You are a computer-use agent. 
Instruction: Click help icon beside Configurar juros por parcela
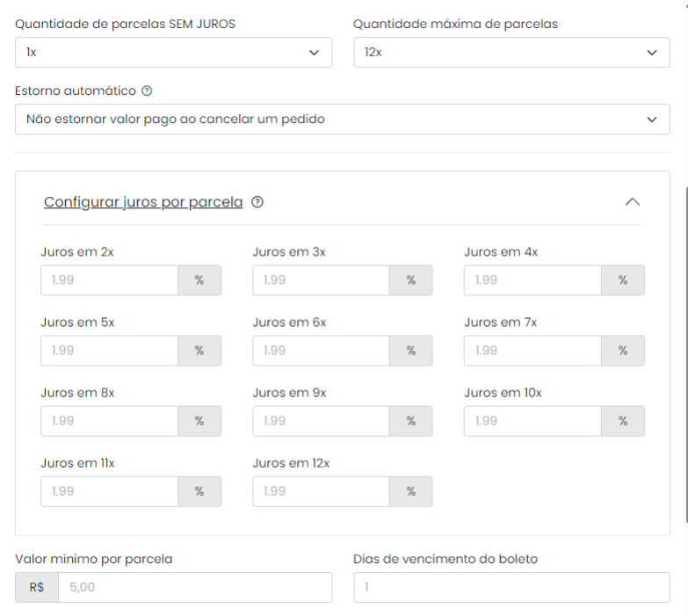tap(257, 202)
